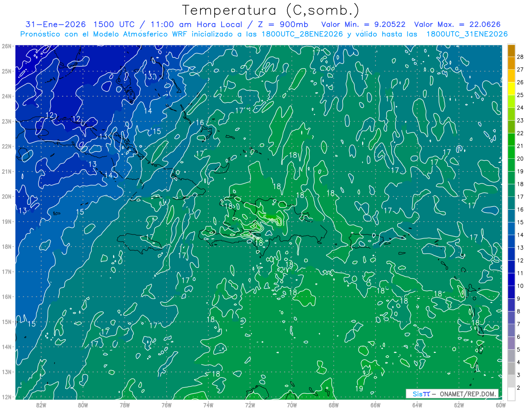Image resolution: width=532 pixels, height=411 pixels.
Task: Click the legend value '25' on color bar
Action: coord(520,95)
